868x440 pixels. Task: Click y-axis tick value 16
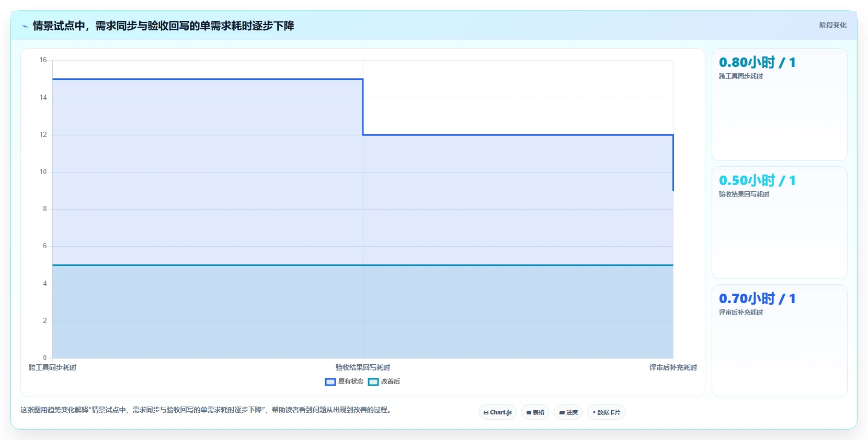click(43, 60)
